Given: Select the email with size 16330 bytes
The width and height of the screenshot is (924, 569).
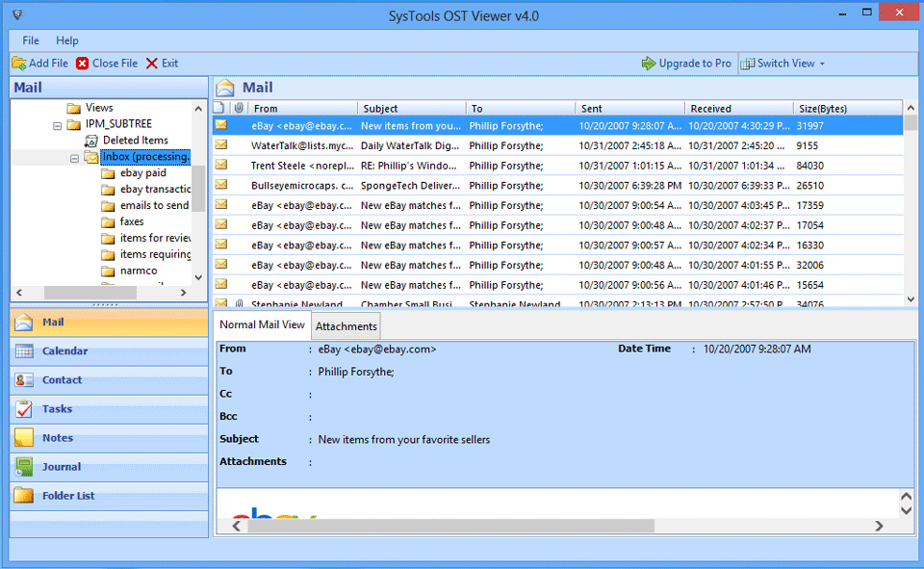Looking at the screenshot, I should [x=557, y=246].
